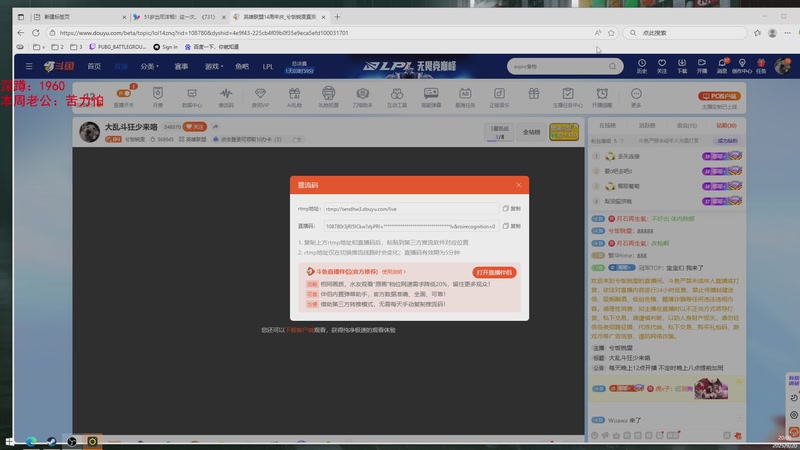Open a new browser tab with the plus
This screenshot has width=800, height=450.
337,17
